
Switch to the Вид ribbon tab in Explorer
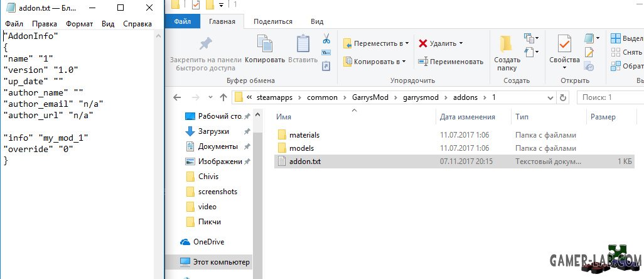316,21
